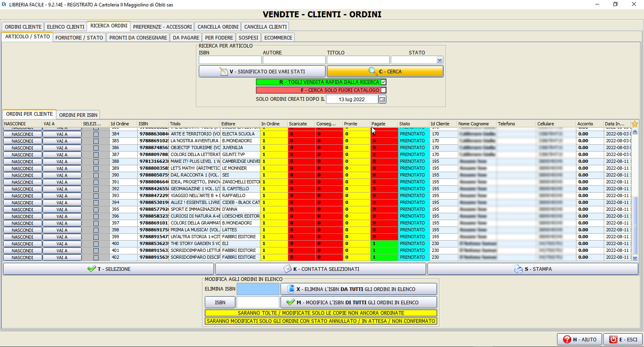644x347 pixels.
Task: Switch to the ORDINI PER ISBN tab
Action: pos(78,115)
